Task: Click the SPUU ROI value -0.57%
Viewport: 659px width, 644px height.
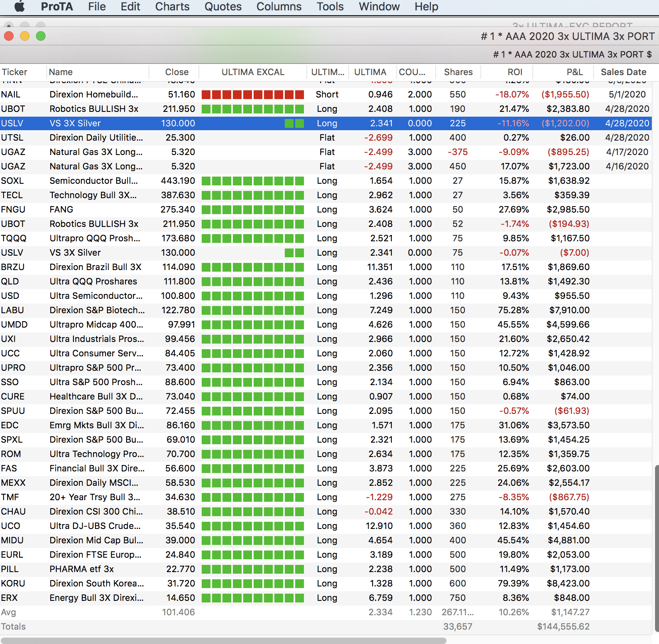Action: click(514, 411)
